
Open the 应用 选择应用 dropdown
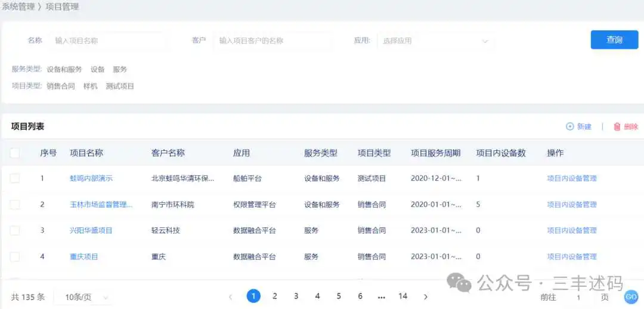pyautogui.click(x=435, y=41)
